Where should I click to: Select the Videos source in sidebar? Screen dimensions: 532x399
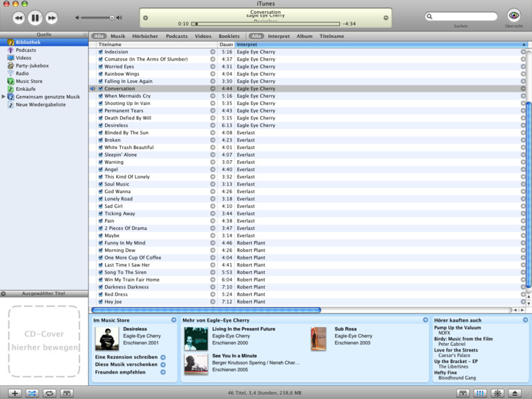[23, 58]
